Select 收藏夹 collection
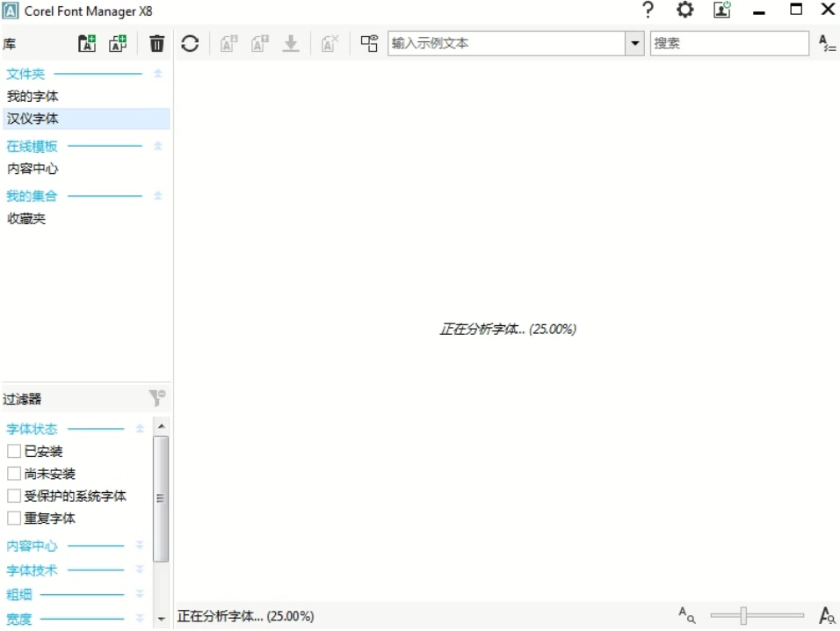The height and width of the screenshot is (631, 840). click(26, 219)
